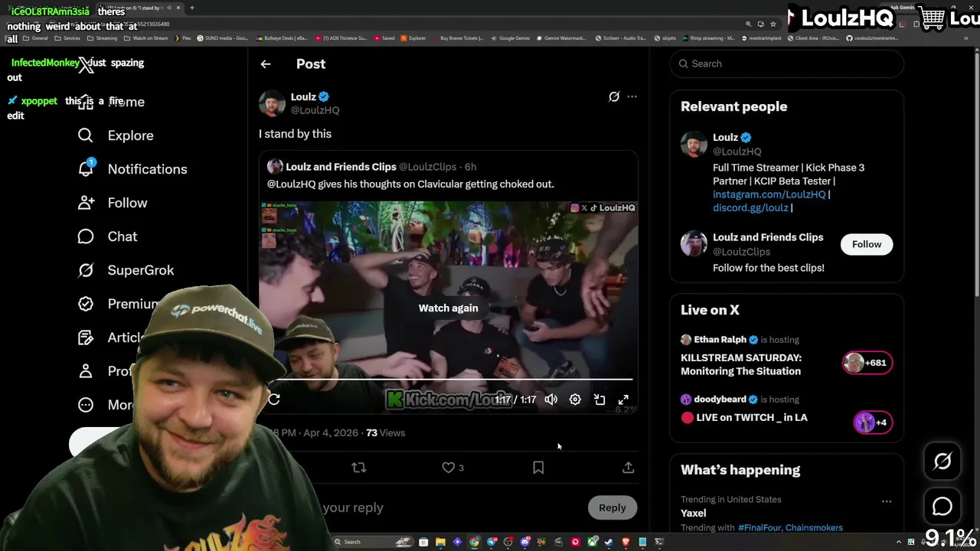Image resolution: width=980 pixels, height=551 pixels.
Task: Click the Grok icon on the post header
Action: click(614, 96)
